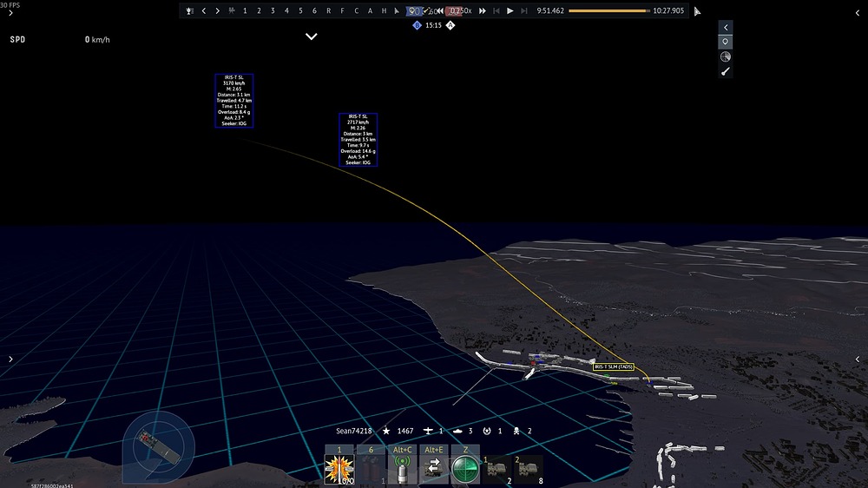
Task: Collapse the right tool strip with its chevron
Action: click(x=726, y=27)
